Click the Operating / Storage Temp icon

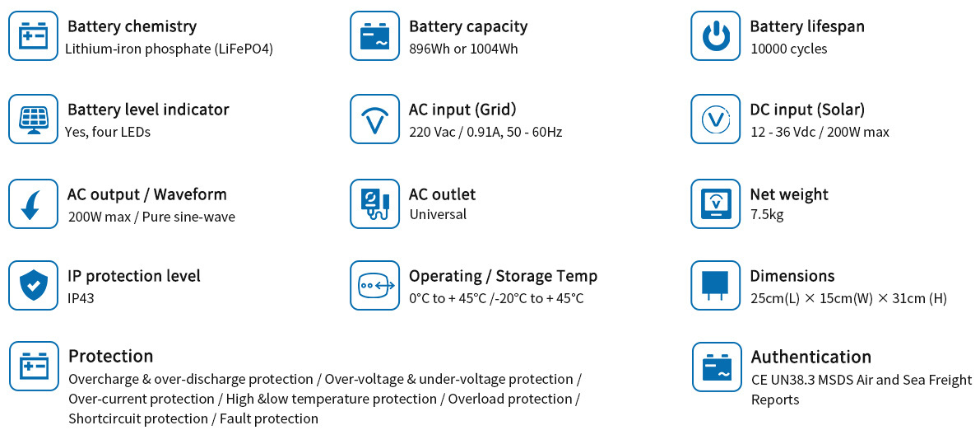click(374, 285)
